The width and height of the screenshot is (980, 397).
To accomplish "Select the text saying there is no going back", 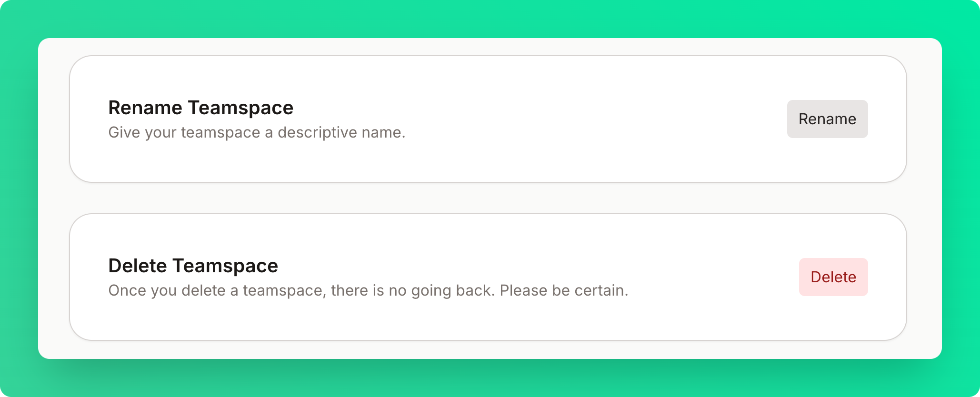I will pos(369,290).
